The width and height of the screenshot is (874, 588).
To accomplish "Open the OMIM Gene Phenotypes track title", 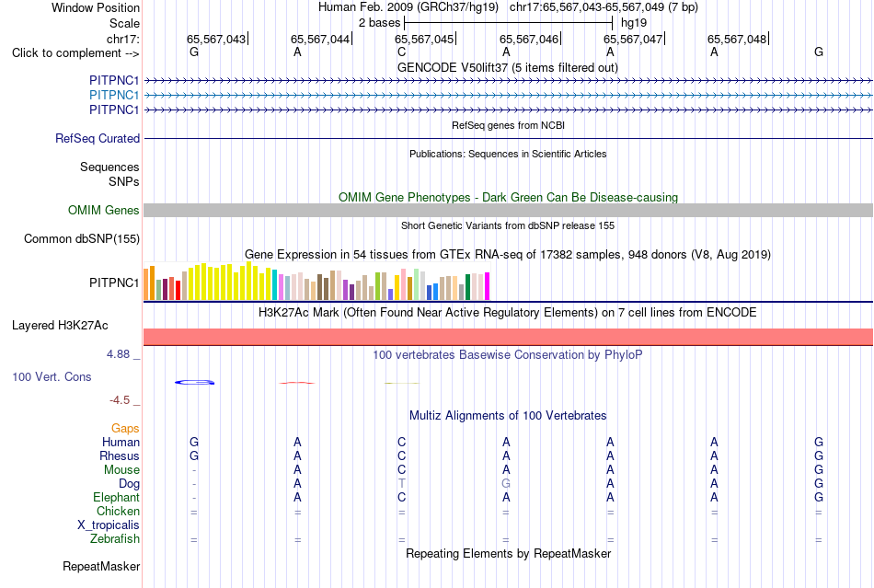I will pyautogui.click(x=508, y=197).
